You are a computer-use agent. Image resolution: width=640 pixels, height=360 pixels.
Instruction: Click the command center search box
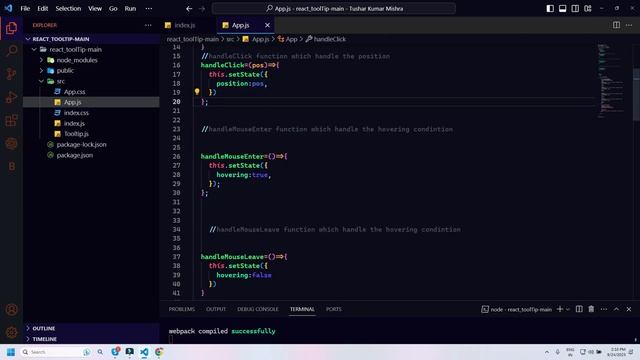click(x=334, y=9)
